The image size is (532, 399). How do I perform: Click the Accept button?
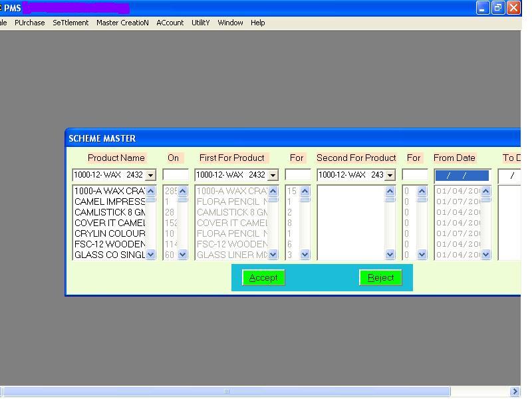[263, 278]
